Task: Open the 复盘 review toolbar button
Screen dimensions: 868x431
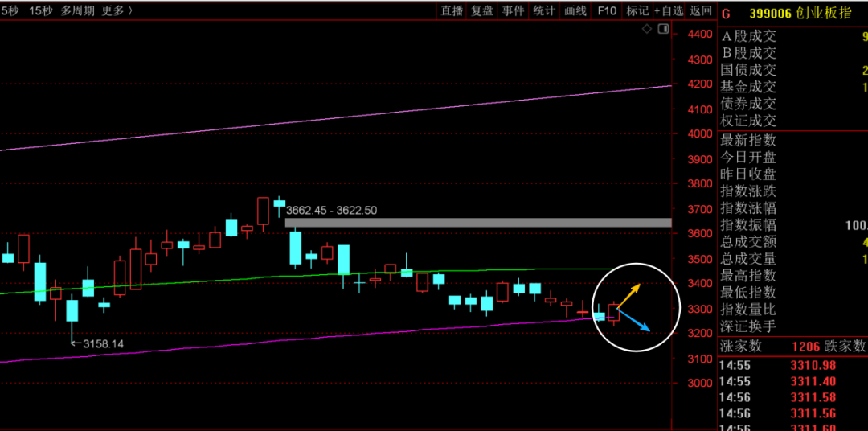Action: 482,10
